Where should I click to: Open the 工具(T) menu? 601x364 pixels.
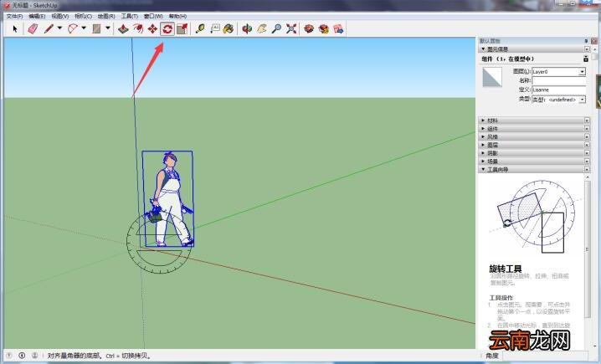130,16
